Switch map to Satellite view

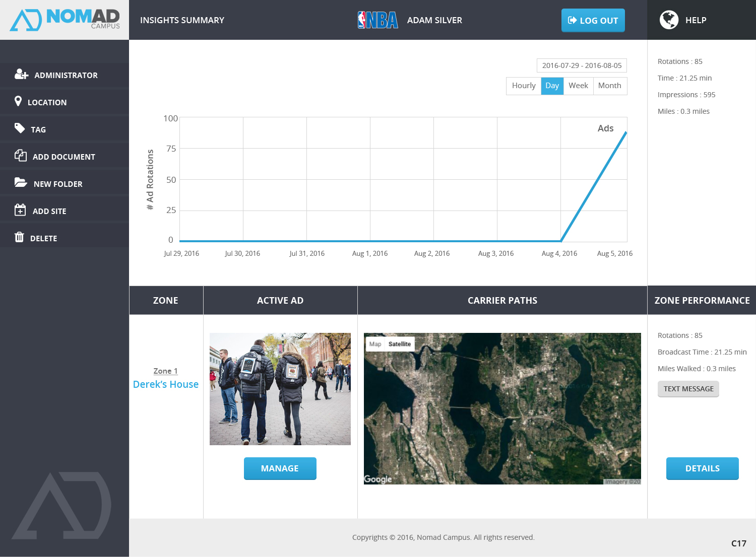[x=399, y=344]
